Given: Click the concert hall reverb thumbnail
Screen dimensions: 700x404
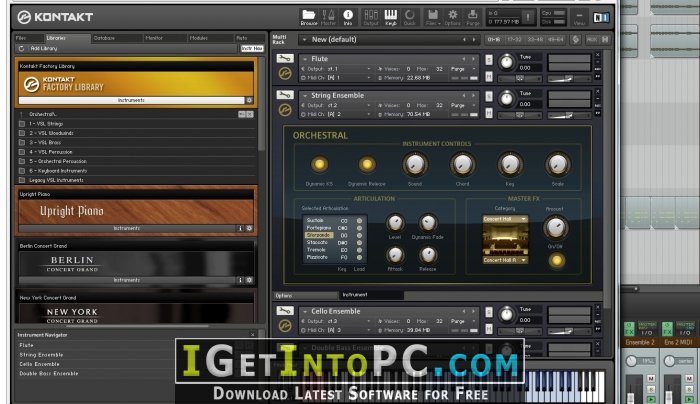Looking at the screenshot, I should [x=505, y=239].
